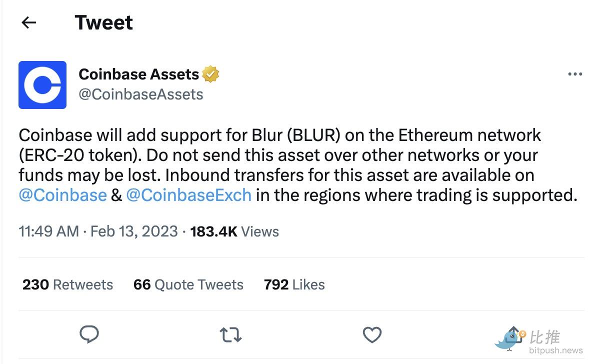Image resolution: width=593 pixels, height=364 pixels.
Task: Show the 792 Likes list
Action: [x=294, y=284]
